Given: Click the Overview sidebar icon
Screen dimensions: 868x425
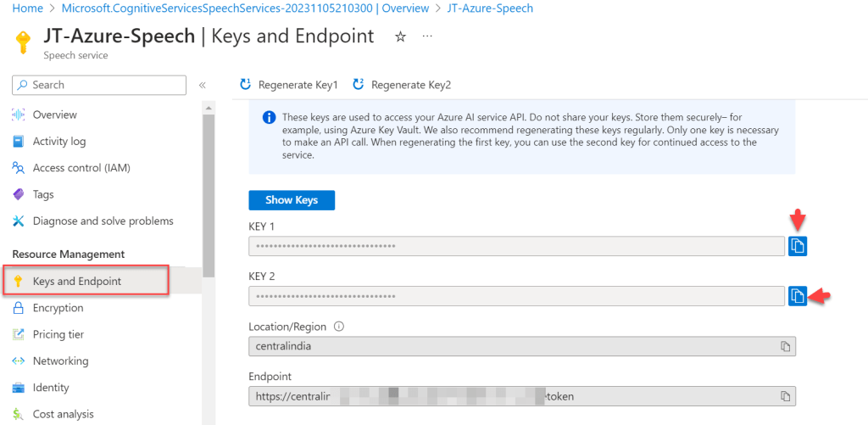Looking at the screenshot, I should [19, 115].
